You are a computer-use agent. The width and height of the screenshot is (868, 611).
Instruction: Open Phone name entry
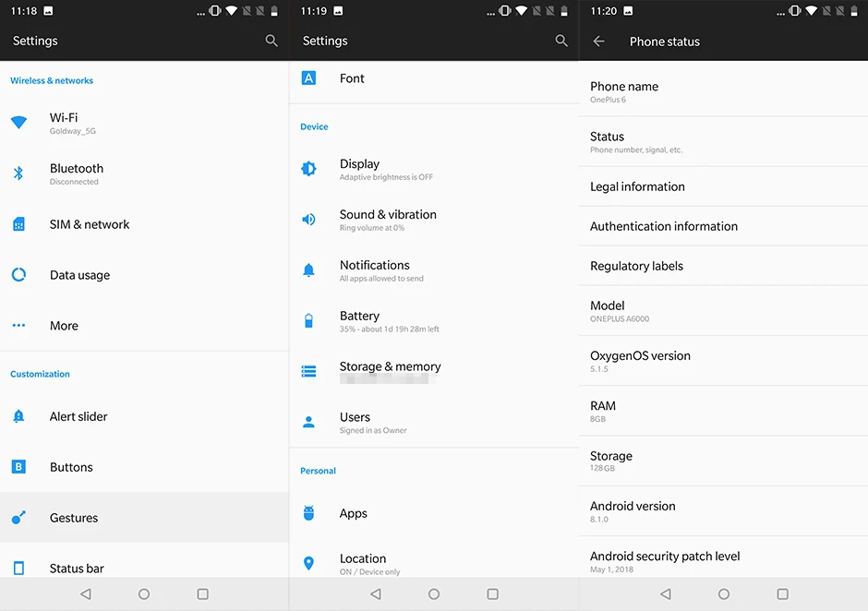point(724,91)
